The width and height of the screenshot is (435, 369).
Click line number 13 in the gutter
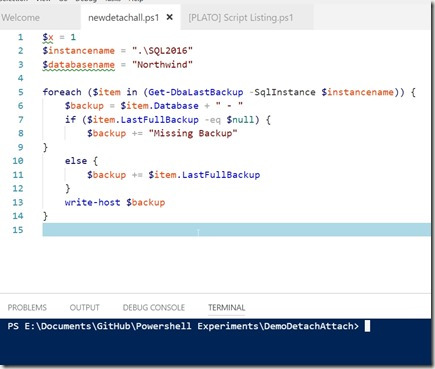pyautogui.click(x=18, y=202)
